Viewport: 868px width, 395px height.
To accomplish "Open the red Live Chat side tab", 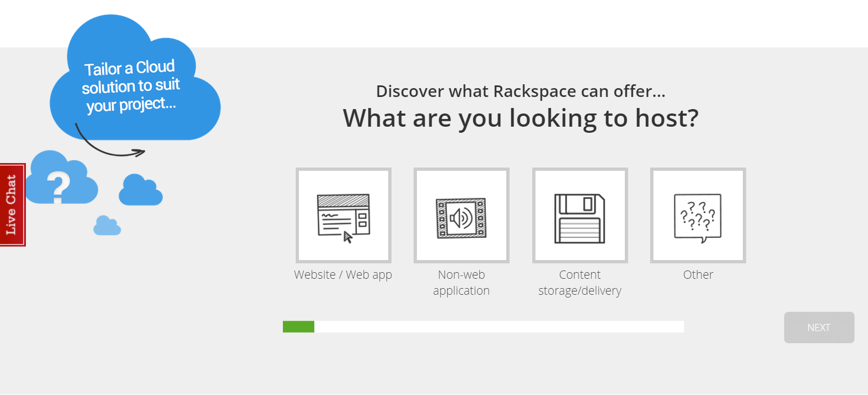I will [12, 204].
